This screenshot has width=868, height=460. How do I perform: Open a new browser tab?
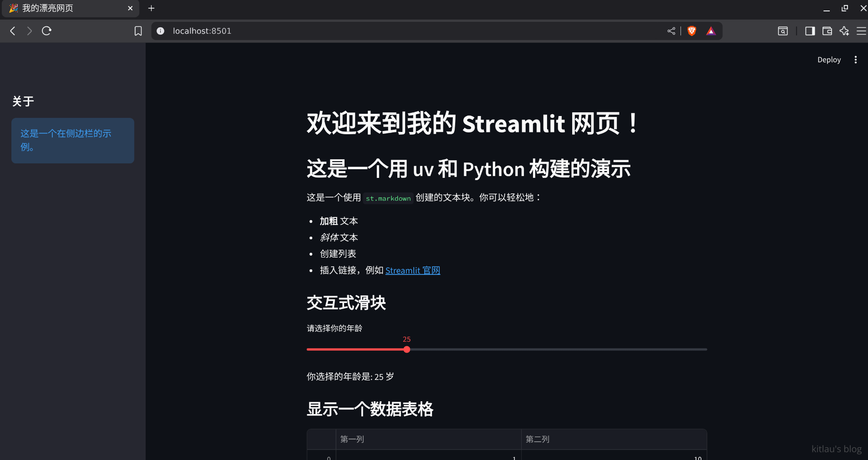(x=152, y=8)
